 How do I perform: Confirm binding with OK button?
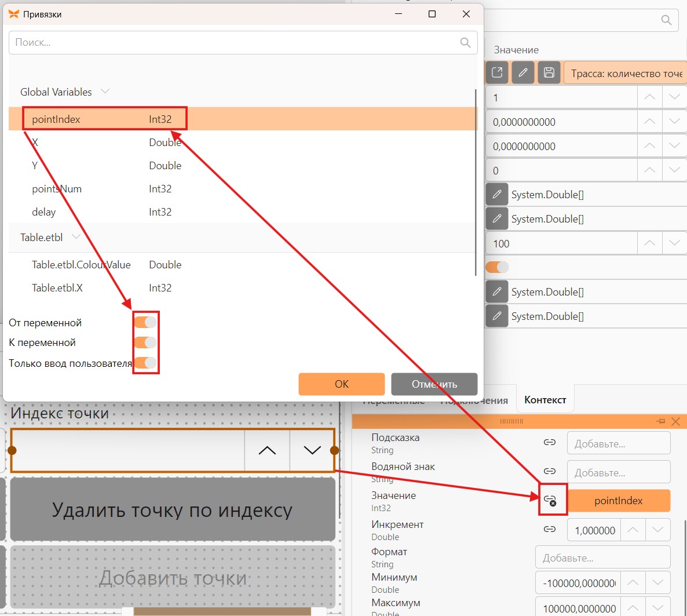(342, 384)
